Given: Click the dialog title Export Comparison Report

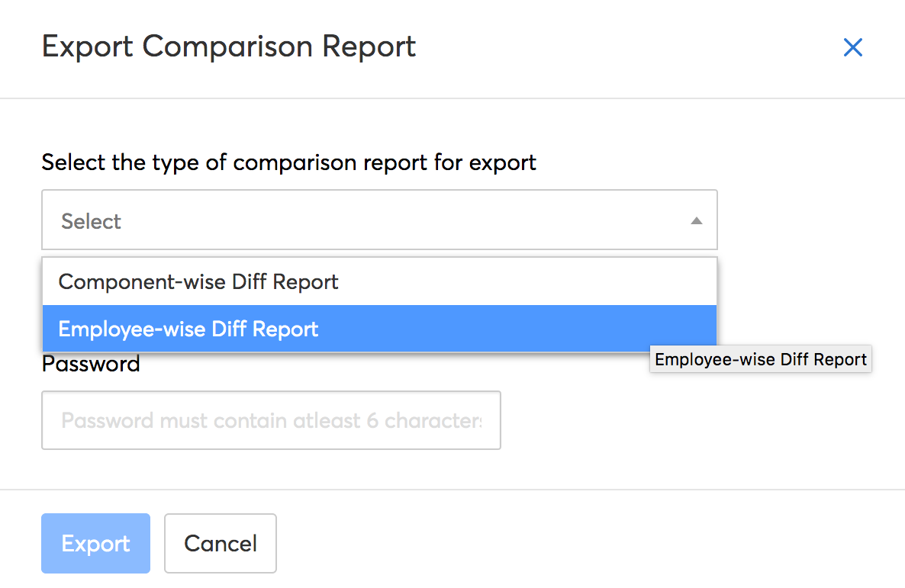Looking at the screenshot, I should [229, 47].
